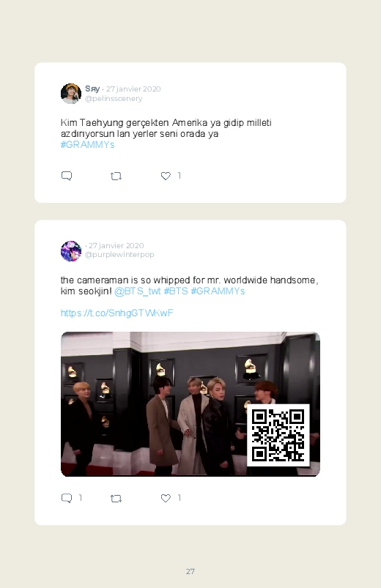381x588 pixels.
Task: Open the t.co/SnhgGTWKwF link
Action: [x=116, y=313]
